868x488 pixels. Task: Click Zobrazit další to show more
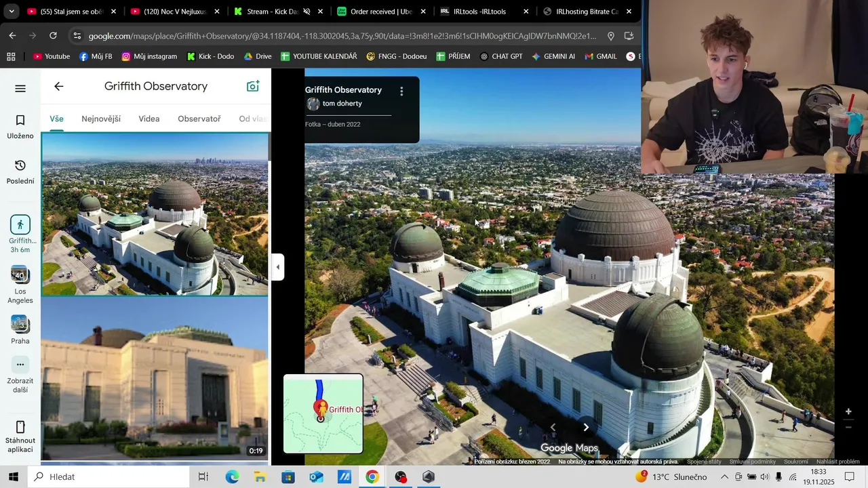tap(20, 375)
